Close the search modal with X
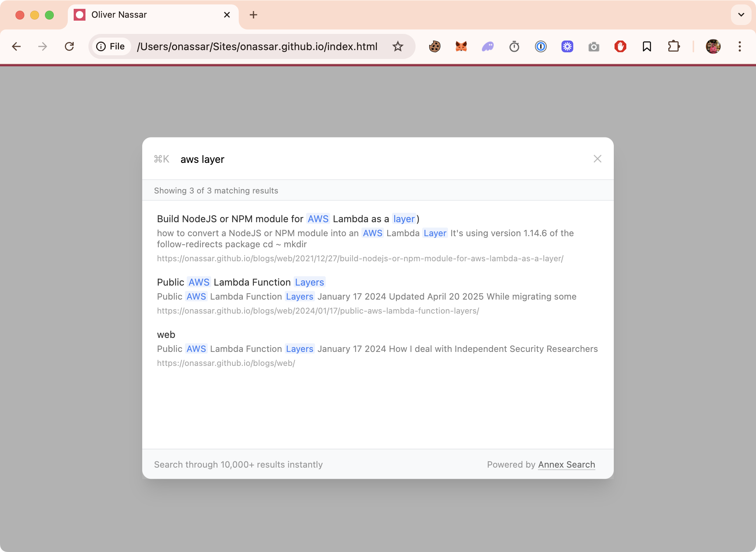Screen dimensions: 756x552 click(x=597, y=159)
